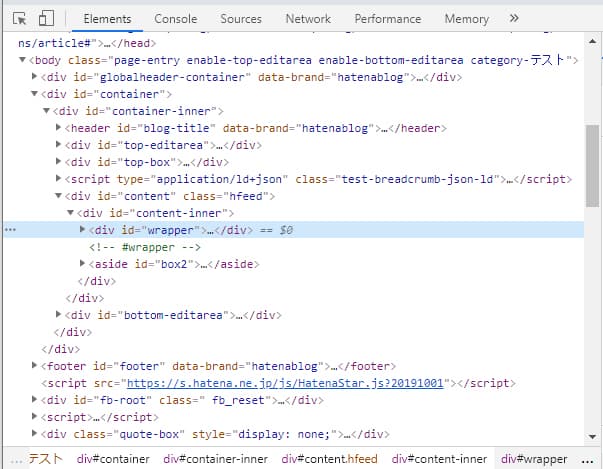Collapse the div id container node
Image resolution: width=603 pixels, height=469 pixels.
[34, 93]
